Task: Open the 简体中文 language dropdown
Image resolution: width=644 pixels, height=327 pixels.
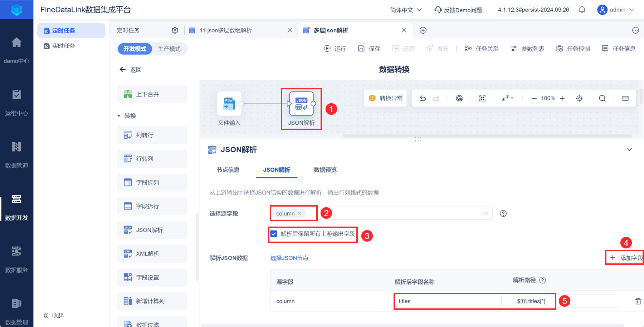Action: pos(406,10)
